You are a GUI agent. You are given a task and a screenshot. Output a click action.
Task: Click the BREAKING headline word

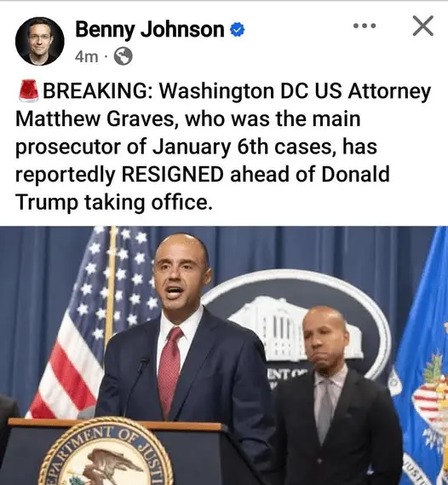tap(97, 91)
